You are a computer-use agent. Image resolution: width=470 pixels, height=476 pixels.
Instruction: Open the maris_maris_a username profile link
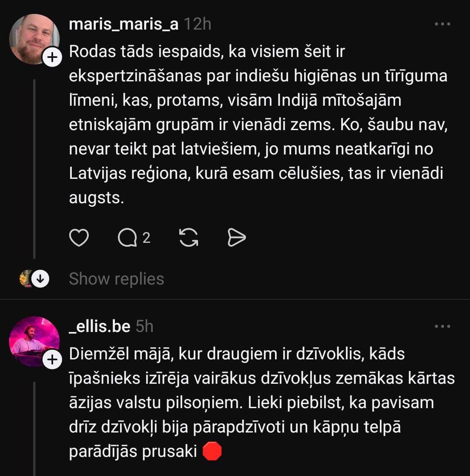coord(124,24)
